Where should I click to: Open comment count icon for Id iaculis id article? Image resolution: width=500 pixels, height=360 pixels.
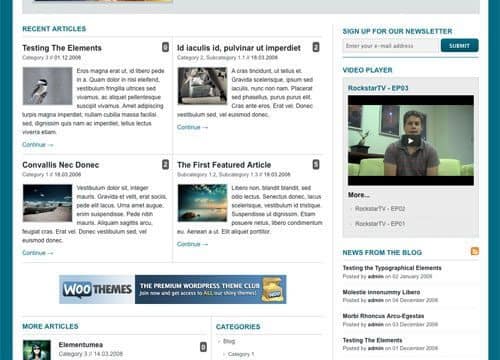pos(316,47)
